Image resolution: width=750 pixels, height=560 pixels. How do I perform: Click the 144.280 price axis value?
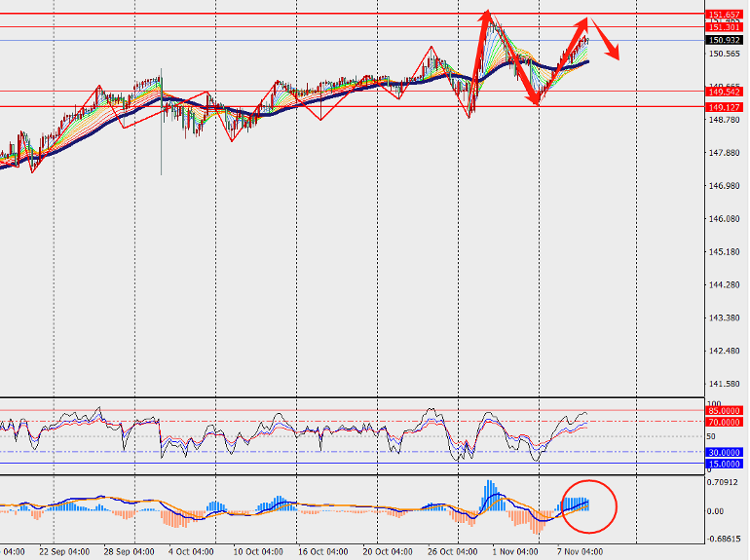click(x=724, y=284)
